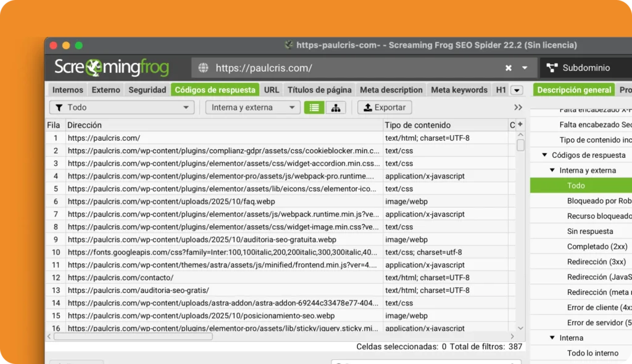Image resolution: width=632 pixels, height=364 pixels.
Task: Open the Todo filter dropdown
Action: pyautogui.click(x=122, y=107)
